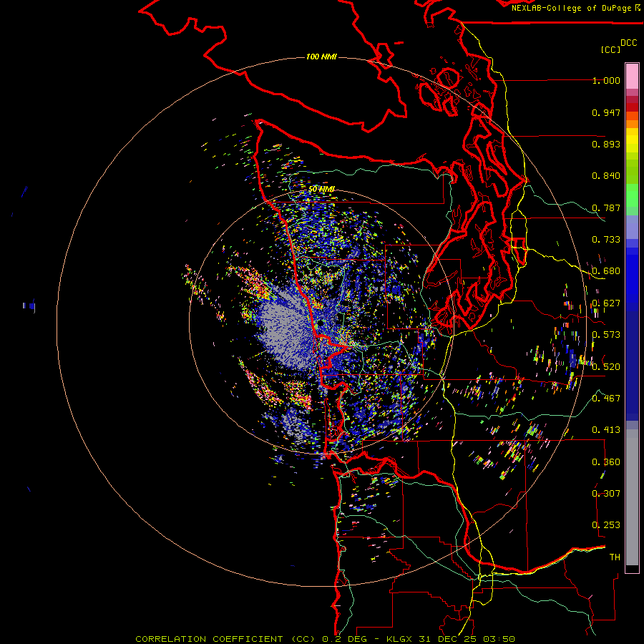Select the 0.253 scale label
The image size is (644, 644).
coord(606,525)
